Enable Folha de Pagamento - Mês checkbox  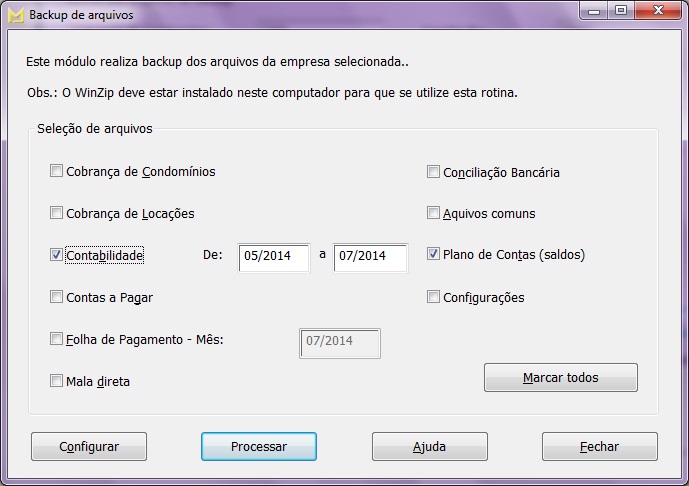[x=57, y=339]
